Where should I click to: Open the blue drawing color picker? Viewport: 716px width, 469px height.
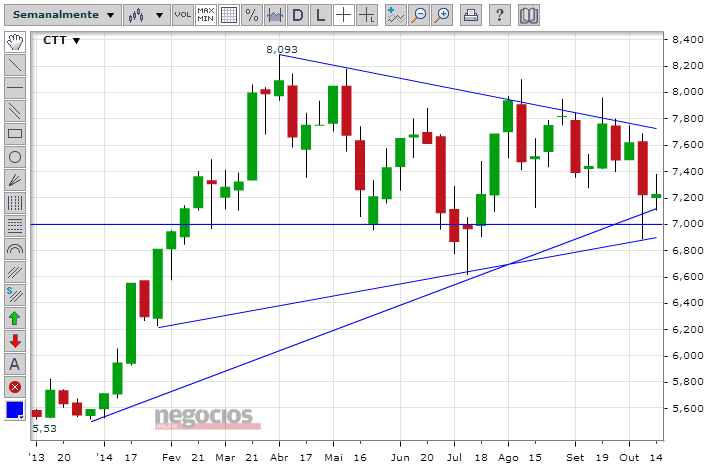click(15, 410)
